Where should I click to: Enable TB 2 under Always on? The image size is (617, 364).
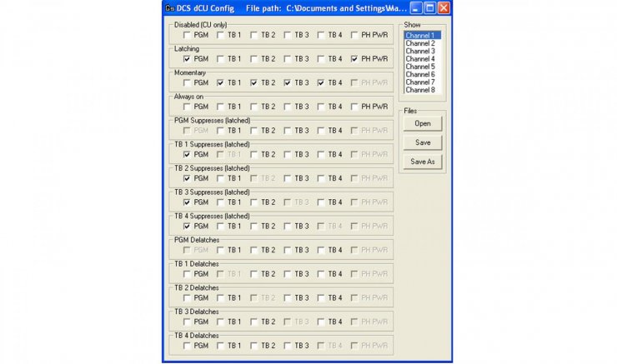253,107
